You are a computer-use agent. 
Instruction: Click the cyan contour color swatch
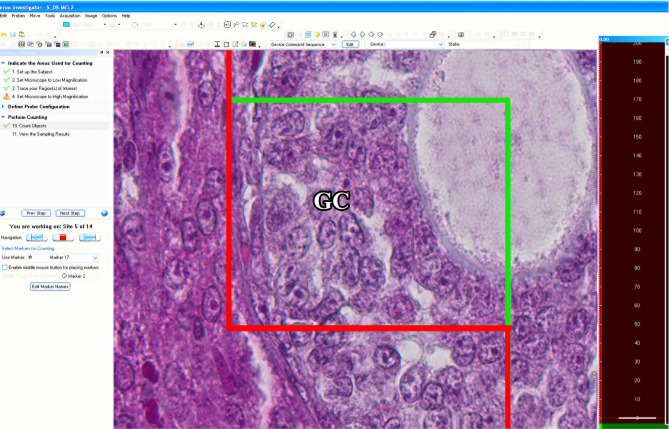[x=66, y=25]
